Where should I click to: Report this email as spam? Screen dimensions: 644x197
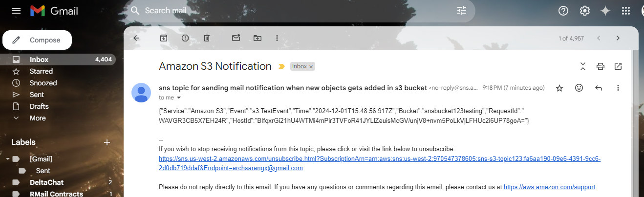click(x=185, y=38)
